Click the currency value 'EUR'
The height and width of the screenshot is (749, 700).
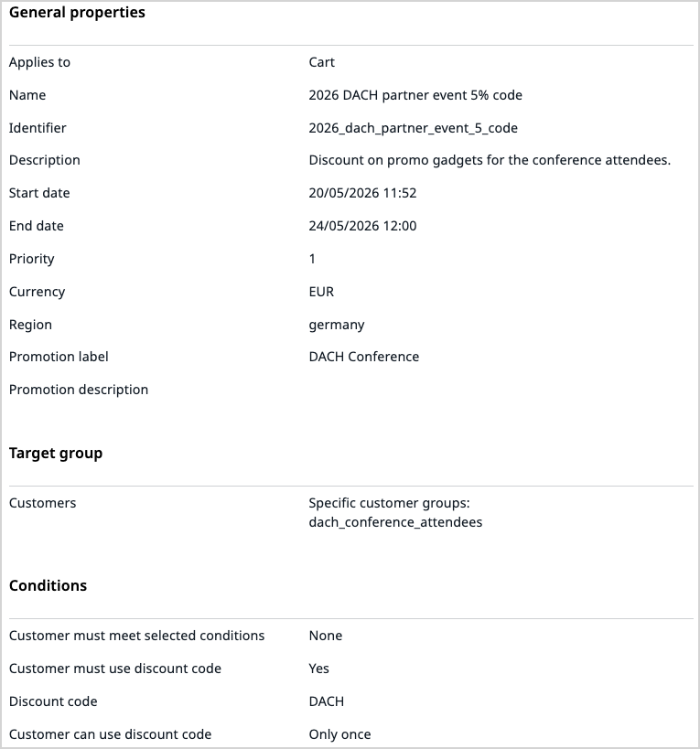tap(321, 292)
